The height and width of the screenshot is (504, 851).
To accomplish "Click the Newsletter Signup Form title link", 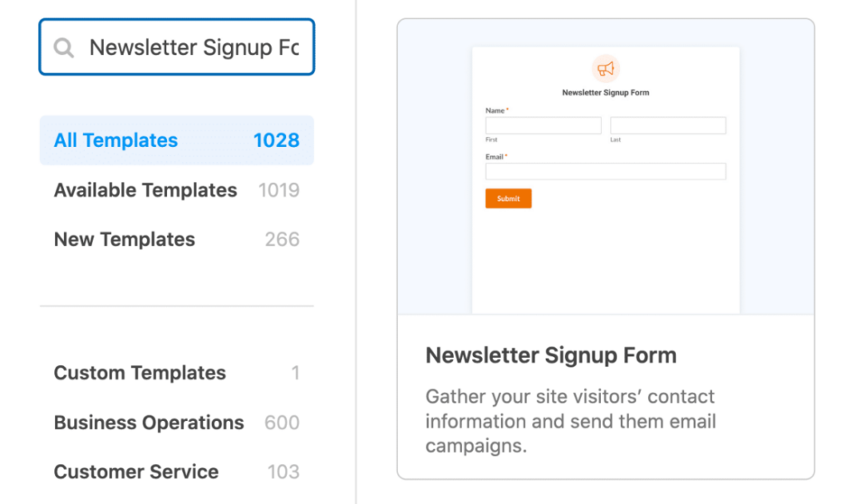I will [551, 355].
